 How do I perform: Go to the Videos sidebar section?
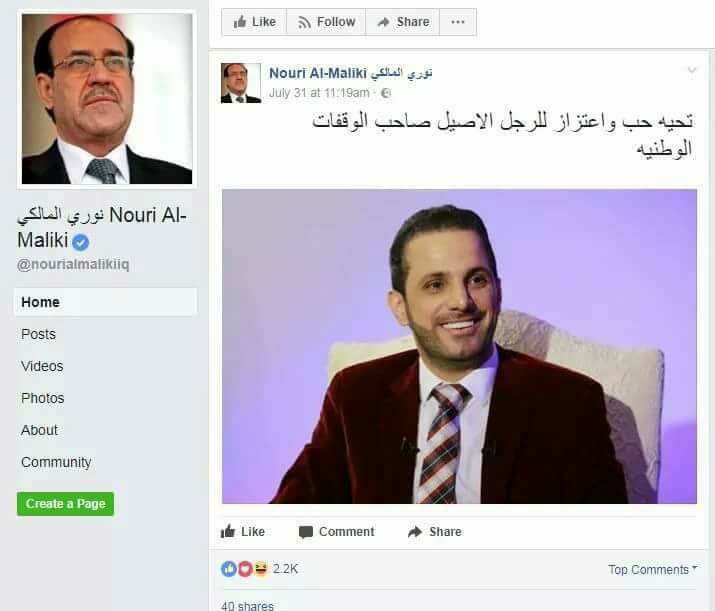[x=42, y=366]
